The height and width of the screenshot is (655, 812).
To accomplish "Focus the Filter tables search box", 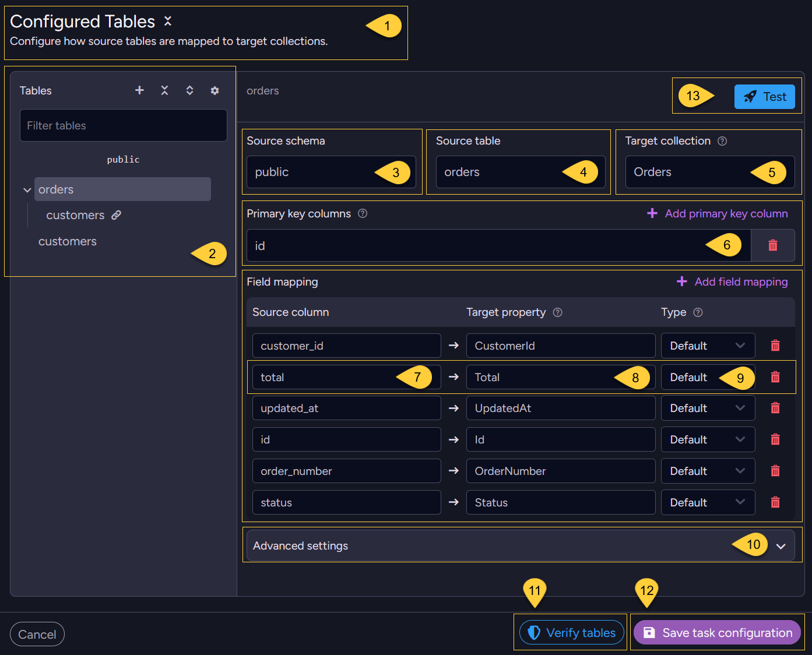I will (124, 125).
